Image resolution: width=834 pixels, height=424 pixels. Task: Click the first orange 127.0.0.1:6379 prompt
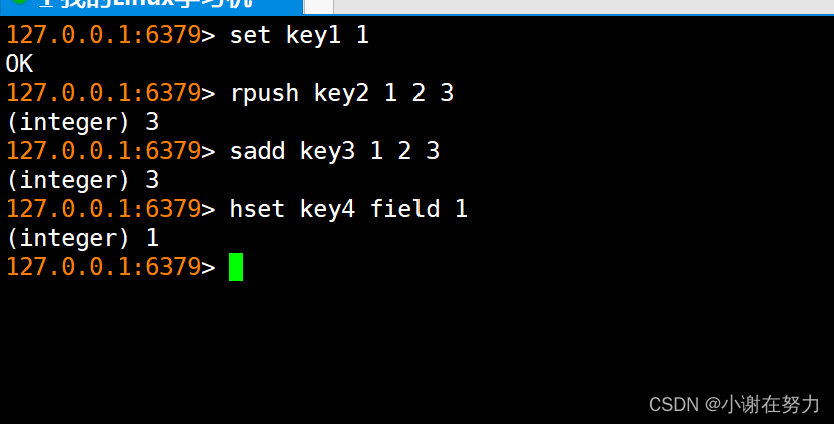[x=103, y=35]
